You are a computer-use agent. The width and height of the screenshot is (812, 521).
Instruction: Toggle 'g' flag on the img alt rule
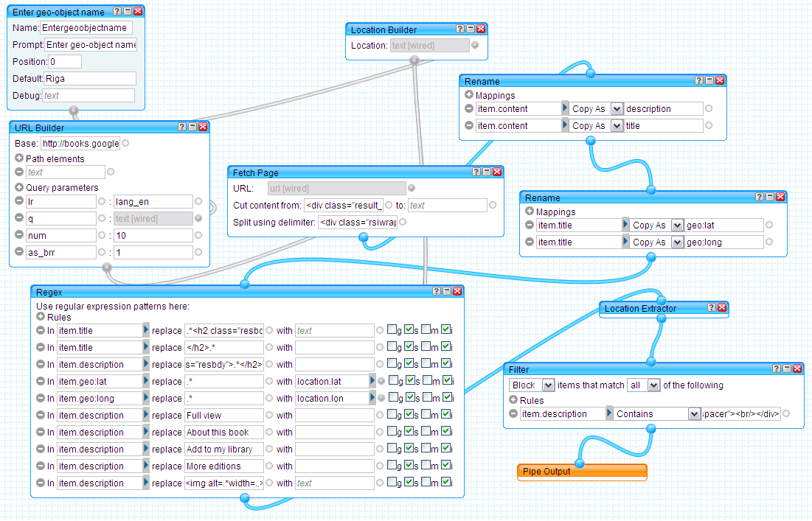[x=392, y=482]
